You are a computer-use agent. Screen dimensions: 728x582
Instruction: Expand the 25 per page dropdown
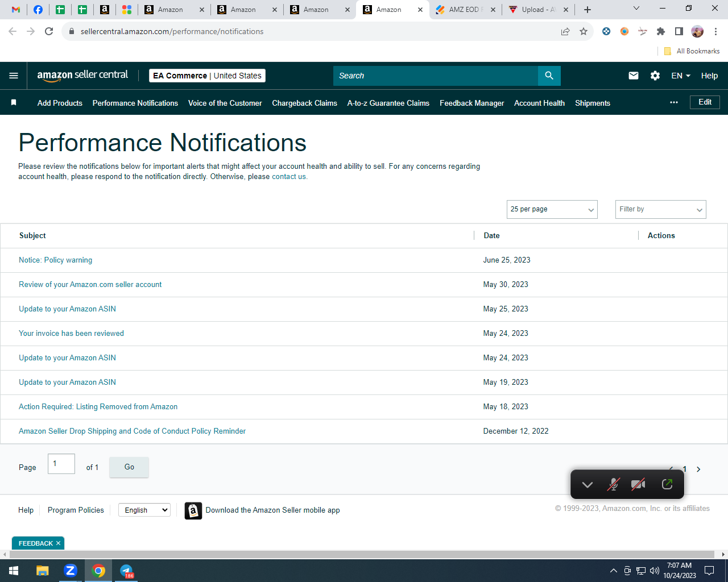pos(552,209)
